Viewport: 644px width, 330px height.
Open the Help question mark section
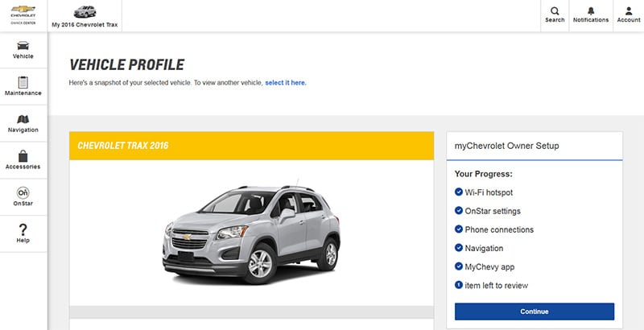click(23, 233)
